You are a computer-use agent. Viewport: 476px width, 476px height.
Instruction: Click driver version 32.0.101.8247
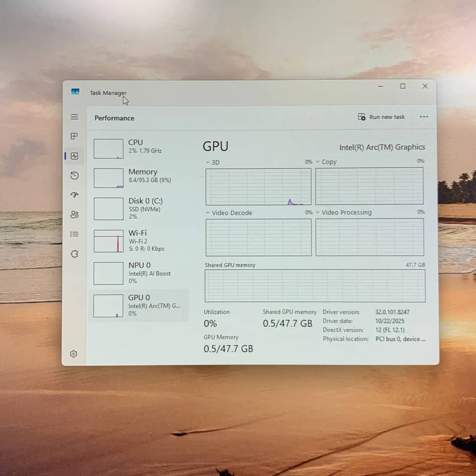[392, 312]
